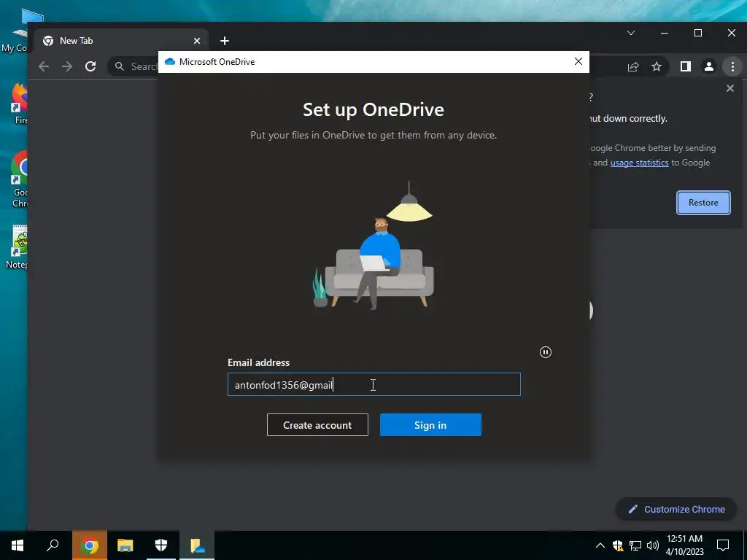Screen dimensions: 747x560
Task: Dismiss the Chrome restore bubble
Action: pyautogui.click(x=729, y=88)
